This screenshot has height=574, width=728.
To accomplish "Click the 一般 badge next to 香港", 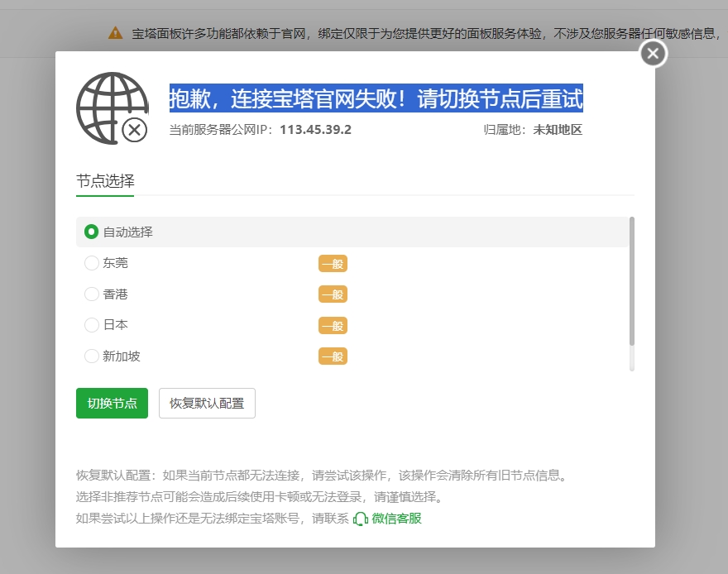I will click(333, 294).
